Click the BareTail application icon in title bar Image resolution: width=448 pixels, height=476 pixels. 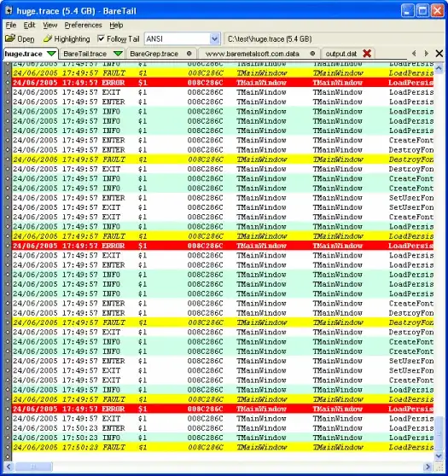[9, 11]
